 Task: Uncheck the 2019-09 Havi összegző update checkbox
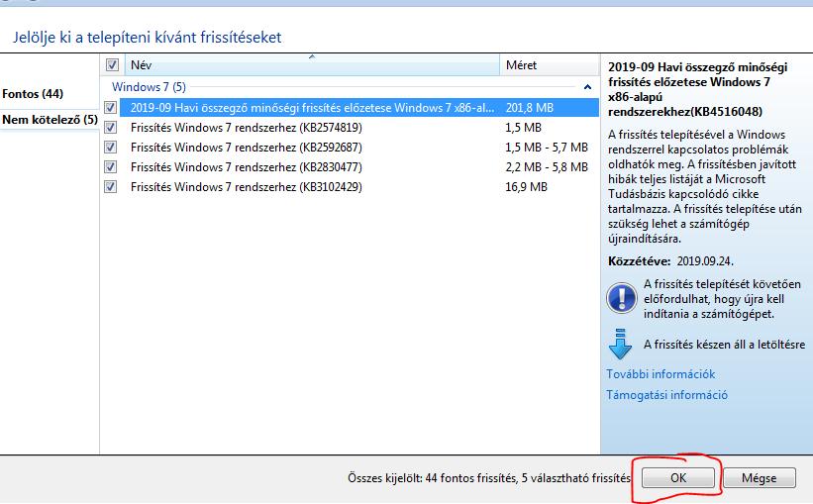(111, 107)
